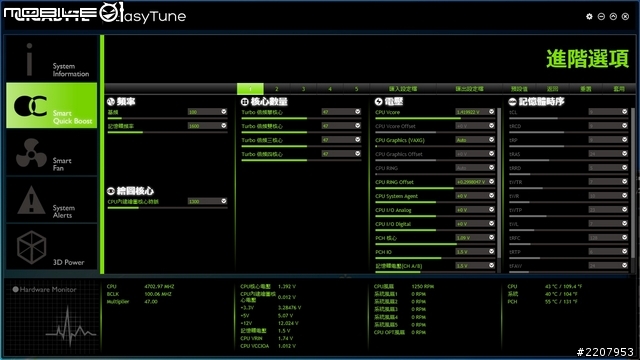Click the 套用 apply button
The image size is (640, 360).
(619, 89)
